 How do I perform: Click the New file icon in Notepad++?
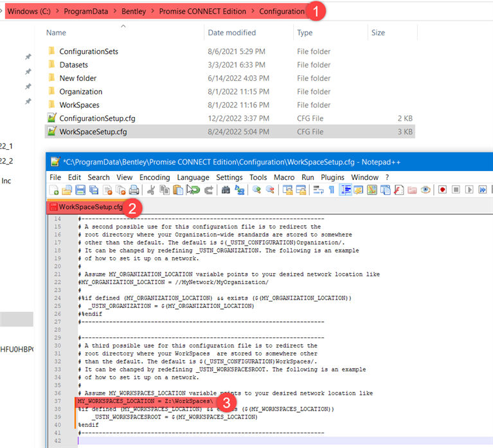coord(54,190)
